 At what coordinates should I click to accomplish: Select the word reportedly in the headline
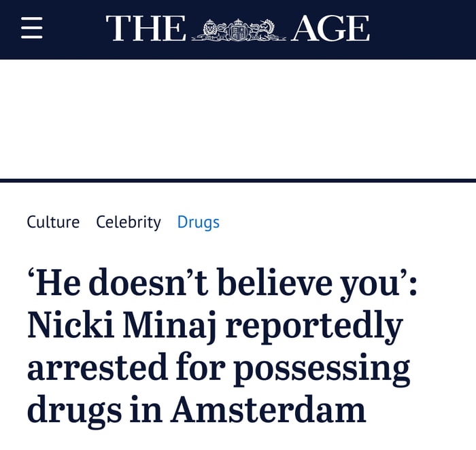pyautogui.click(x=314, y=328)
